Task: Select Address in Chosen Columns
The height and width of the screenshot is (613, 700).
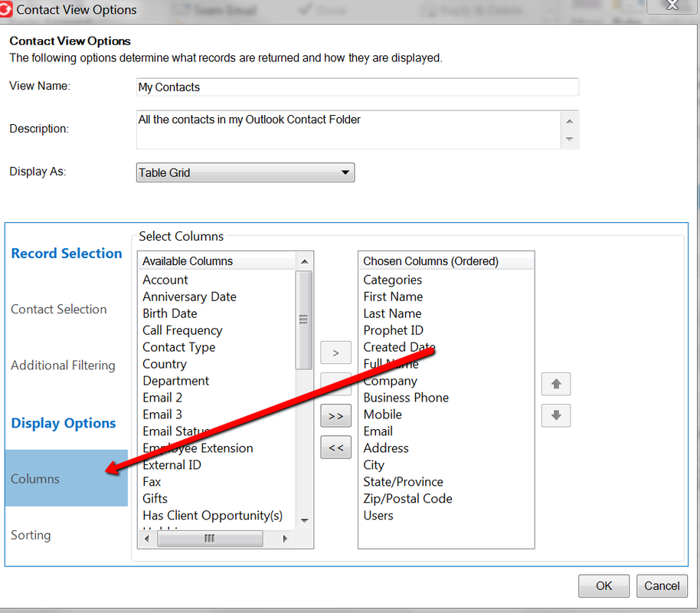Action: 386,448
